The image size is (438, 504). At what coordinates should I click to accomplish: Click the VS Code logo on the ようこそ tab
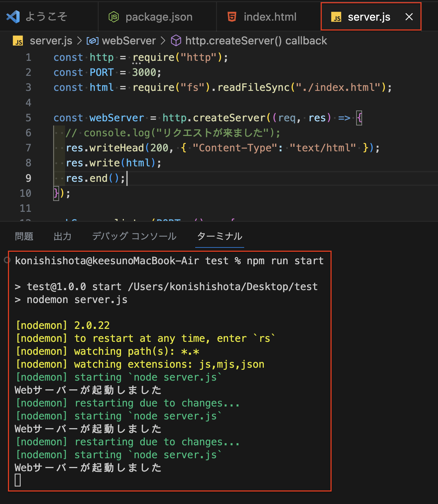click(x=12, y=16)
